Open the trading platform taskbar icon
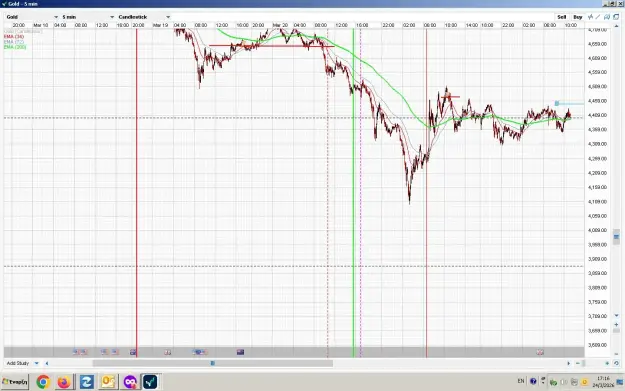The height and width of the screenshot is (391, 625). (x=150, y=382)
